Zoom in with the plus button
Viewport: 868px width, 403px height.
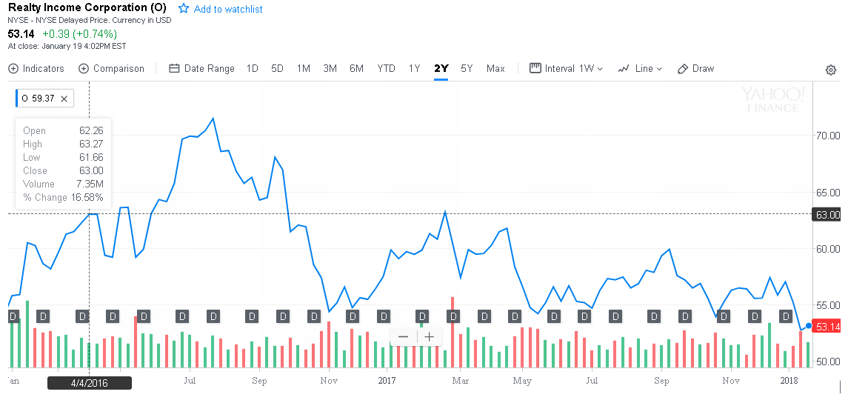pos(429,336)
